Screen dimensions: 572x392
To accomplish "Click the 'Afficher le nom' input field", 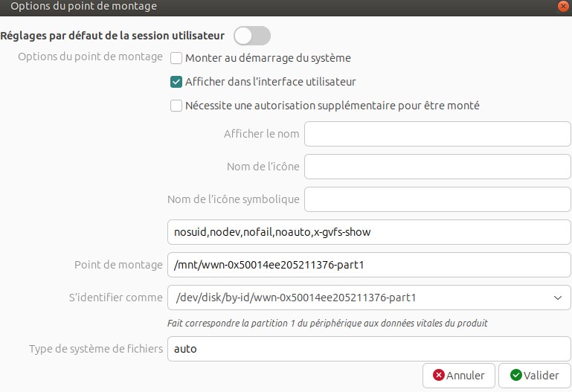I will click(437, 134).
